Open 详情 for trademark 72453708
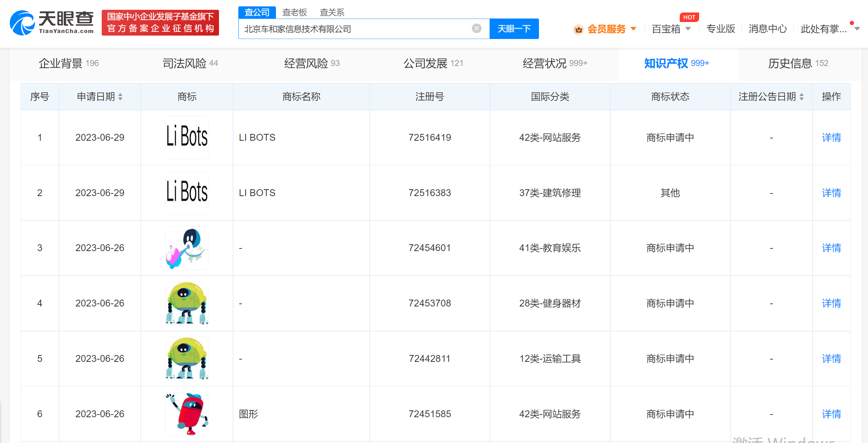 click(x=831, y=303)
